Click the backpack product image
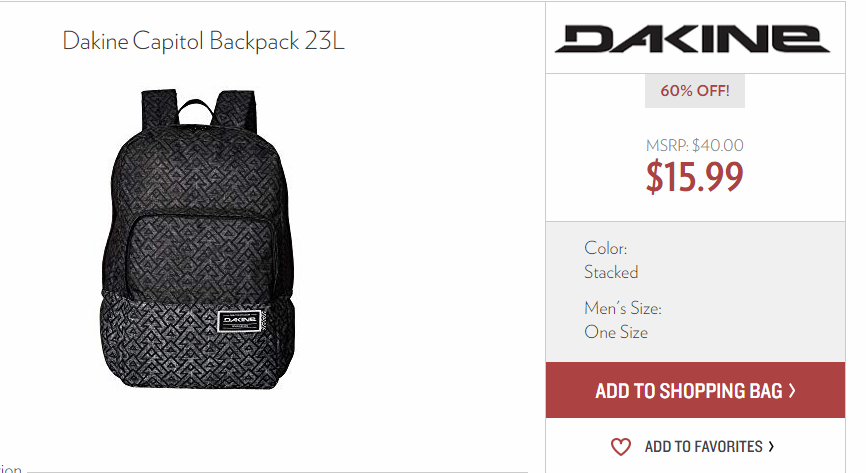Image resolution: width=866 pixels, height=473 pixels. coord(198,239)
